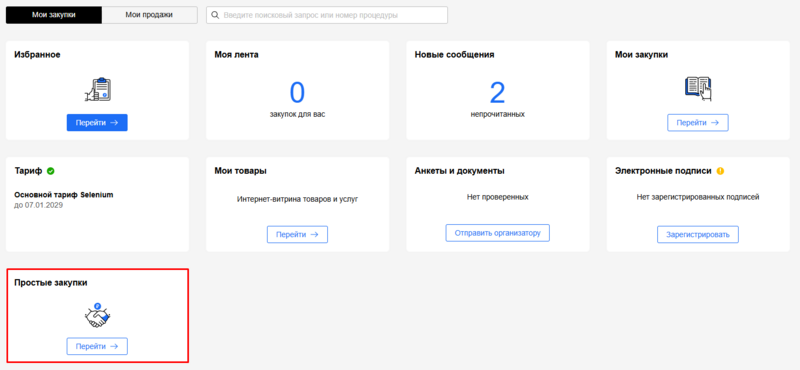This screenshot has height=370, width=800.
Task: Click the Моя лента card title
Action: [x=236, y=55]
